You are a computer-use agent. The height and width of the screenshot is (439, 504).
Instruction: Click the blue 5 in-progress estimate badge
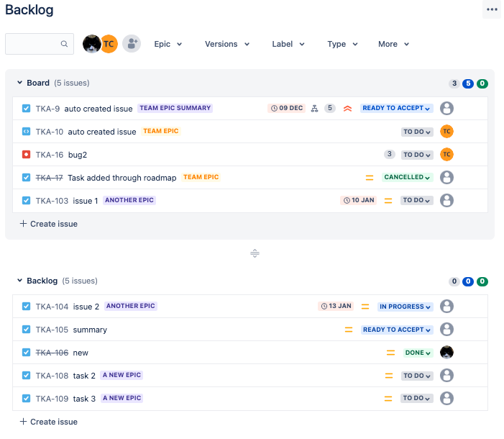click(x=468, y=83)
